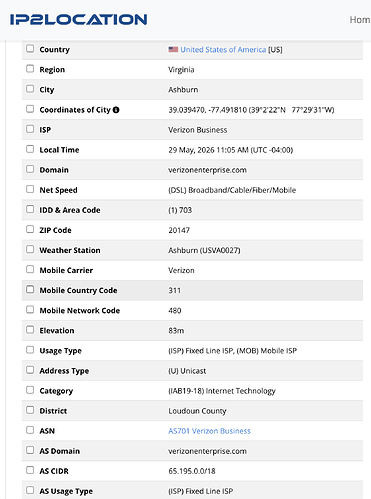
Task: Click the 'Mobile Network Code' label
Action: pyautogui.click(x=80, y=311)
